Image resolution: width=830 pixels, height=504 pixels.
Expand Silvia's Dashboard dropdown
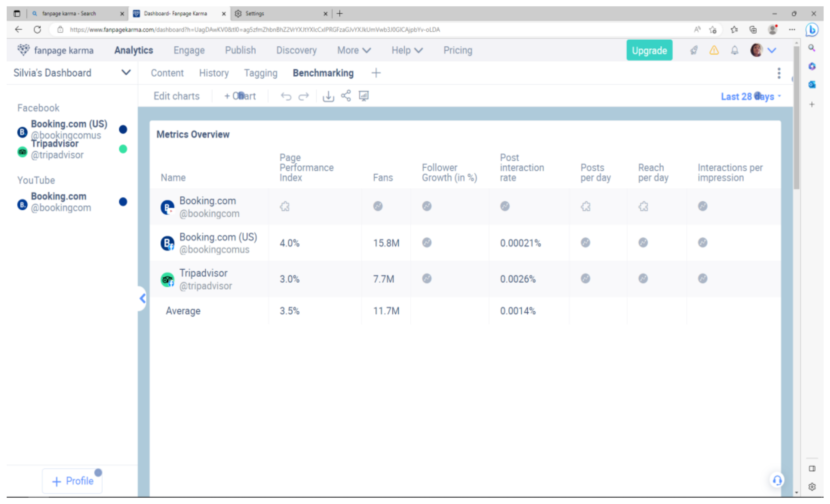tap(126, 72)
